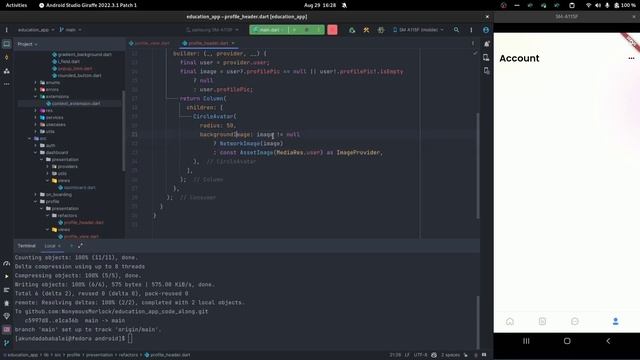Click the UTF-8 encoding in status bar
640x360 pixels.
(x=420, y=355)
